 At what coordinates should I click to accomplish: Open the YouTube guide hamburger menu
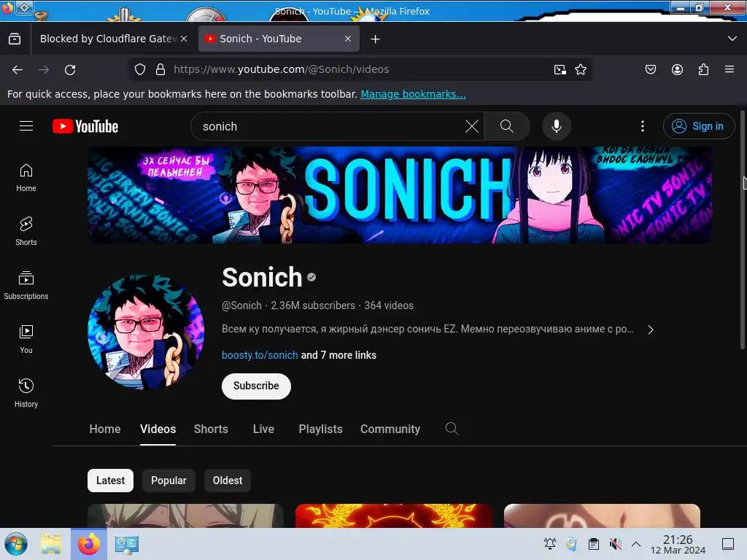click(x=26, y=125)
